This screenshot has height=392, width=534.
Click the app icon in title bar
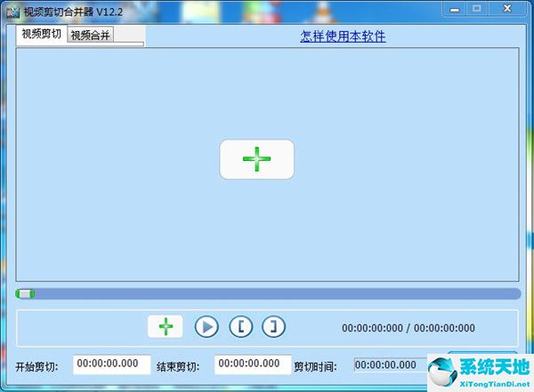click(x=13, y=12)
